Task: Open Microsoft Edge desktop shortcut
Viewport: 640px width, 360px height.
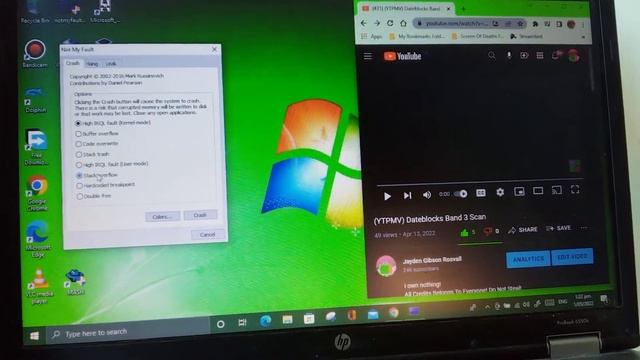Action: tap(38, 240)
